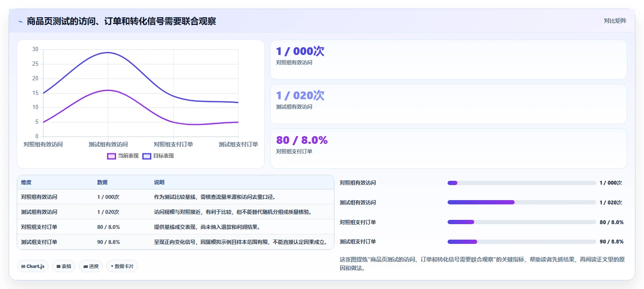Click the 对照组支付订单 label beside the progress bar
This screenshot has height=289, width=644.
tap(358, 222)
